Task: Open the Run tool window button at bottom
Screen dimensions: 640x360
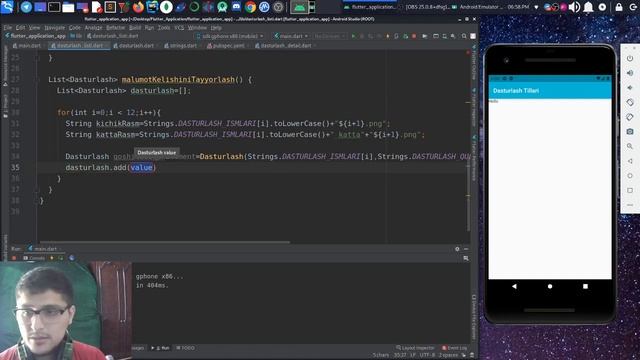Action: (160, 348)
